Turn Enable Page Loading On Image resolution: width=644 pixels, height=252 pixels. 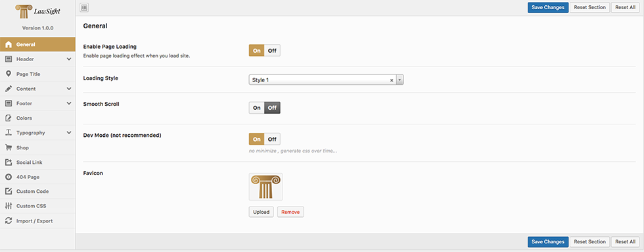(x=257, y=51)
